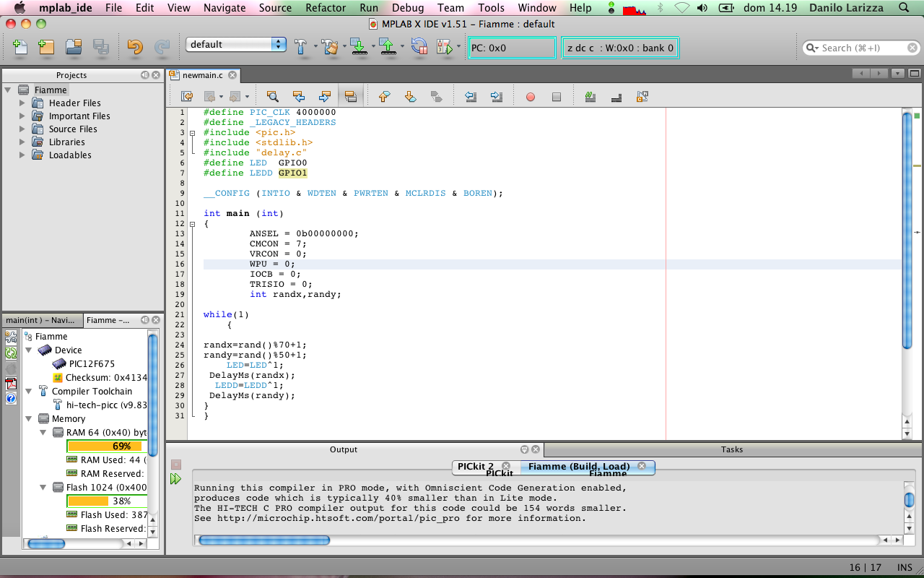Build the project with the hammer icon
Screen dimensions: 924x578
(x=301, y=47)
